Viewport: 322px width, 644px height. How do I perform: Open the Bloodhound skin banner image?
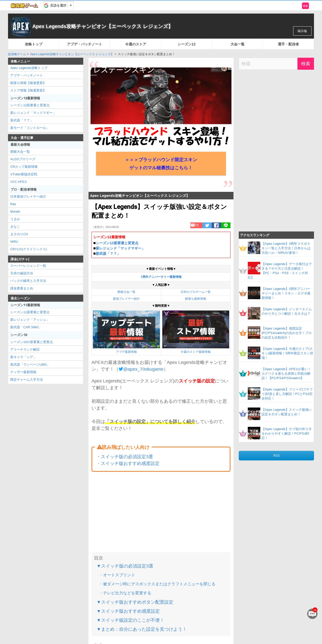tap(161, 107)
